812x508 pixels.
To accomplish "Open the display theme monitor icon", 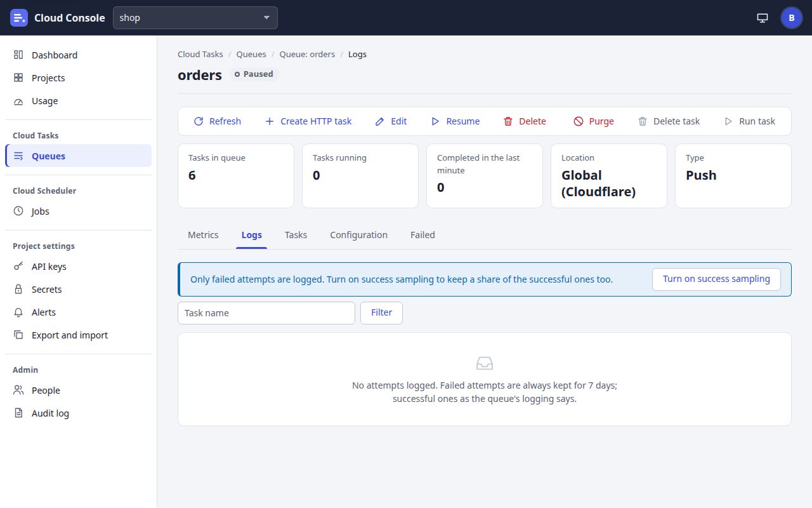I will click(763, 18).
